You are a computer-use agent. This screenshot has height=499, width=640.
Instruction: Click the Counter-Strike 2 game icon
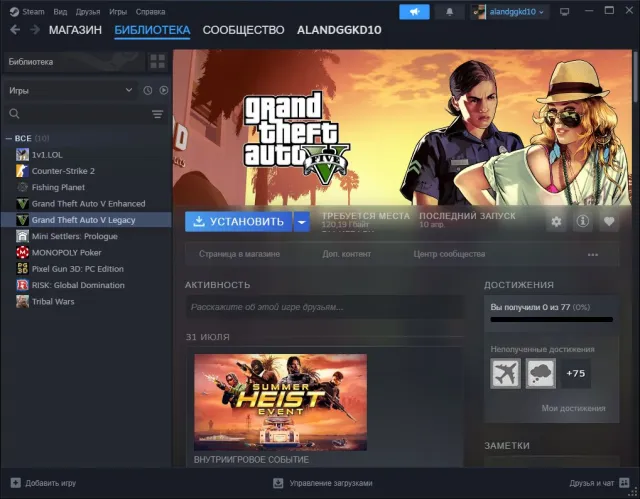(22, 171)
